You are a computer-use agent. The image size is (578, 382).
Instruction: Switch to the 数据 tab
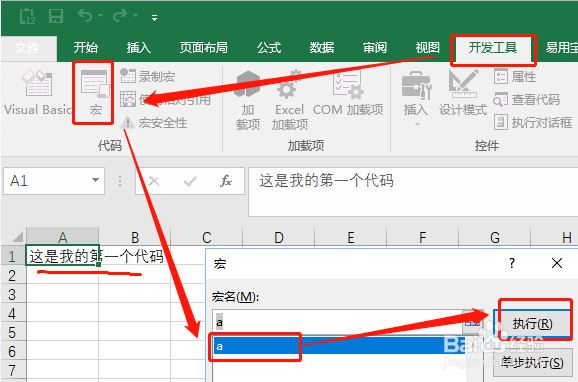point(322,48)
